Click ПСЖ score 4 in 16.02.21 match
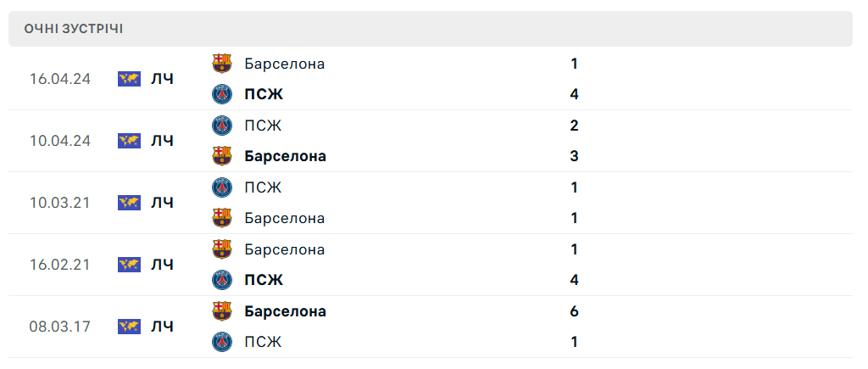 (x=575, y=280)
